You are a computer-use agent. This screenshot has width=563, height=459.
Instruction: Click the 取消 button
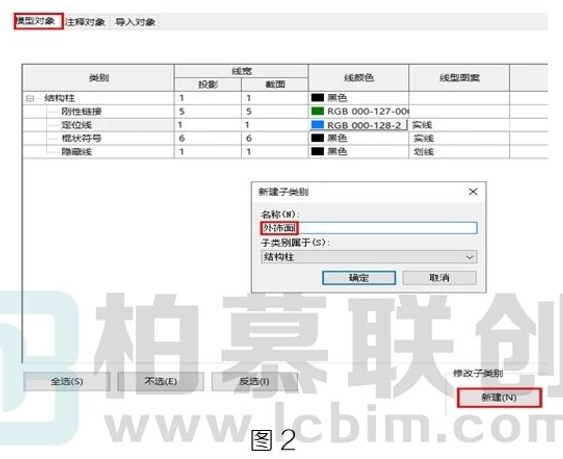tap(439, 278)
